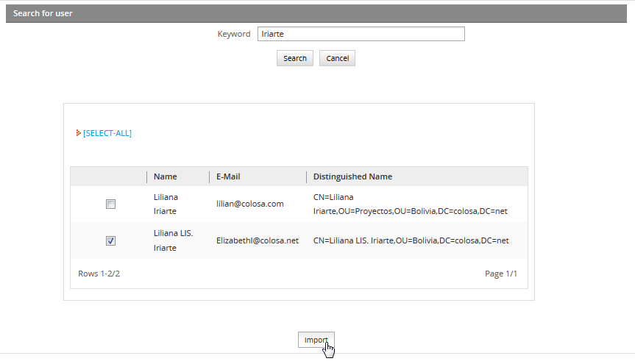This screenshot has width=635, height=364.
Task: Click the Liliana LIS. Iriarte name cell
Action: [173, 240]
